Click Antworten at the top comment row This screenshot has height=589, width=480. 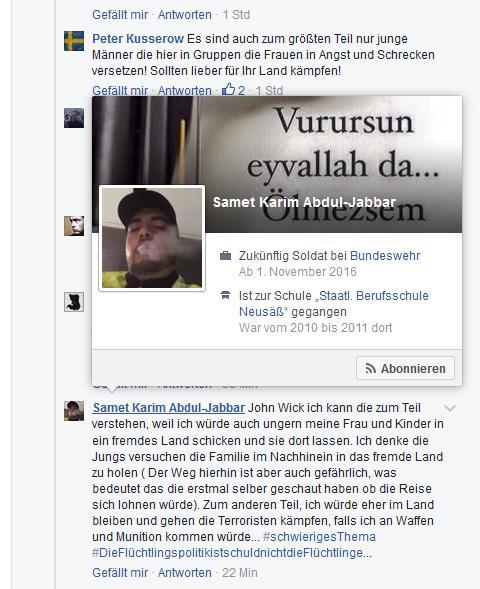point(184,15)
